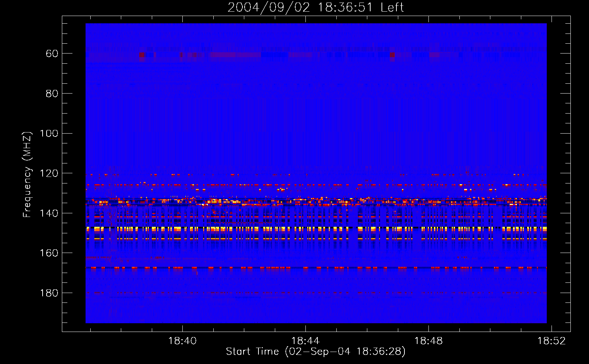Click the 160 frequency tick label
The image size is (589, 364).
coord(49,253)
